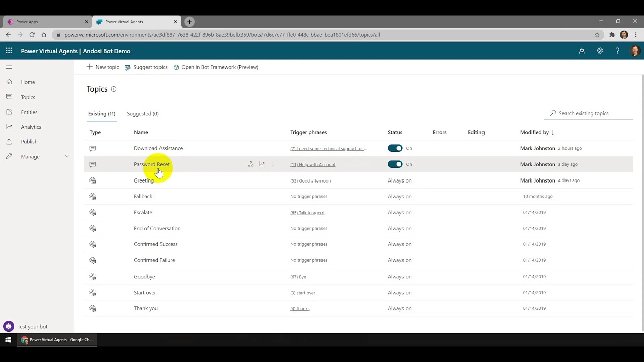This screenshot has height=362, width=644.
Task: Switch to the Existing (11) tab
Action: click(x=102, y=114)
